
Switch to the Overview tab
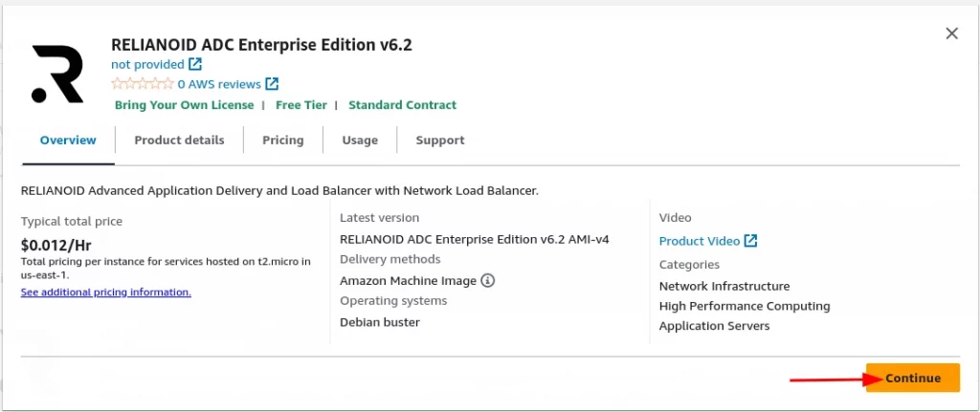pos(68,141)
